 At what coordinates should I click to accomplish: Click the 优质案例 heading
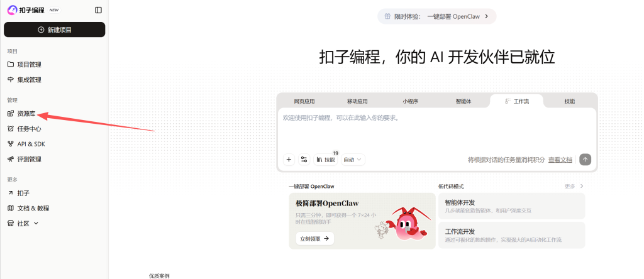coord(159,276)
